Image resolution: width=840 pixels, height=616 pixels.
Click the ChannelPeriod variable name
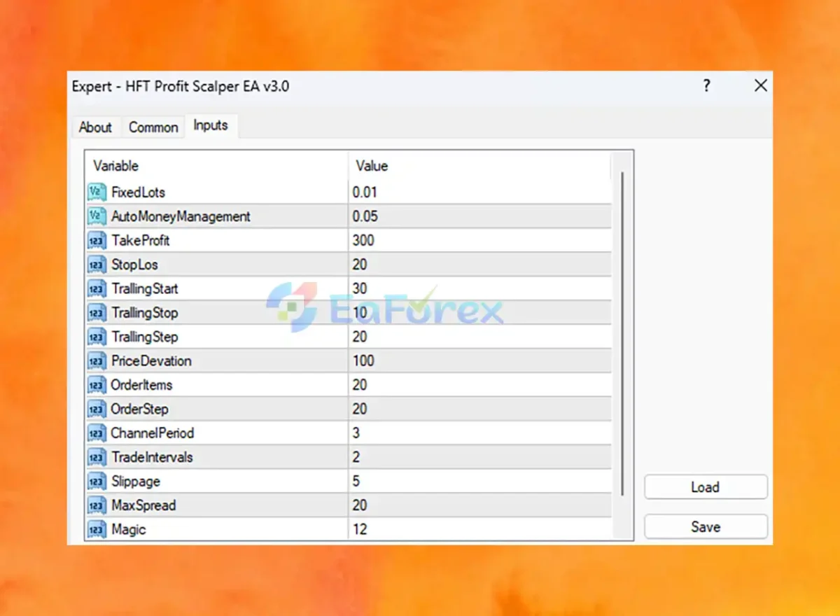153,433
